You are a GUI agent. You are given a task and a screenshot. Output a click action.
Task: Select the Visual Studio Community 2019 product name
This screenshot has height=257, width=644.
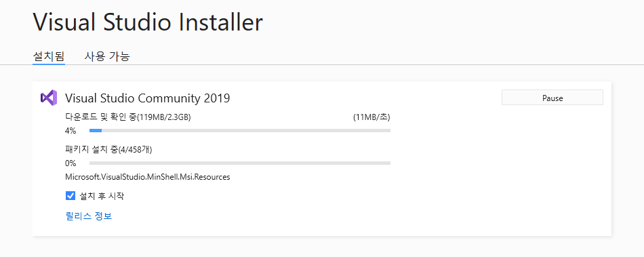click(148, 98)
